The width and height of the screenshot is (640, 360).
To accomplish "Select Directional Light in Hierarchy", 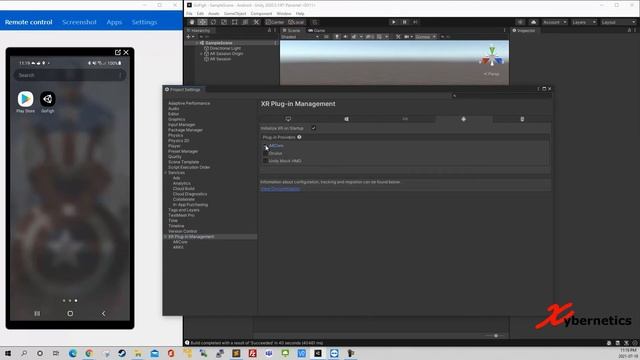I will tap(225, 48).
